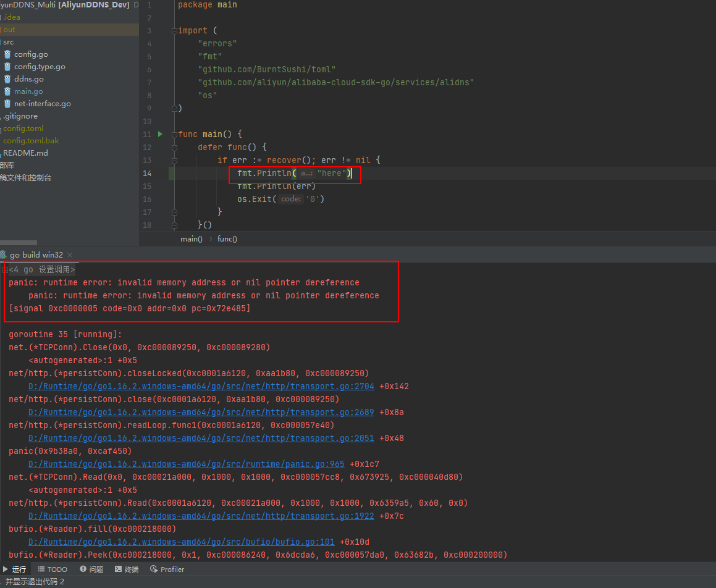Screen dimensions: 716x588
Task: Click the status bar exit code message
Action: point(35,582)
